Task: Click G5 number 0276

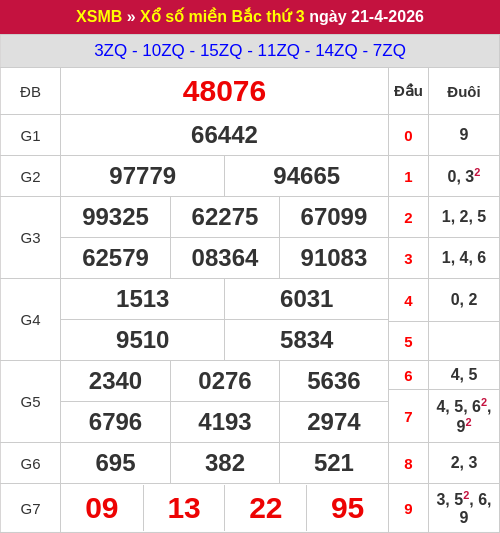Action: pyautogui.click(x=225, y=381)
